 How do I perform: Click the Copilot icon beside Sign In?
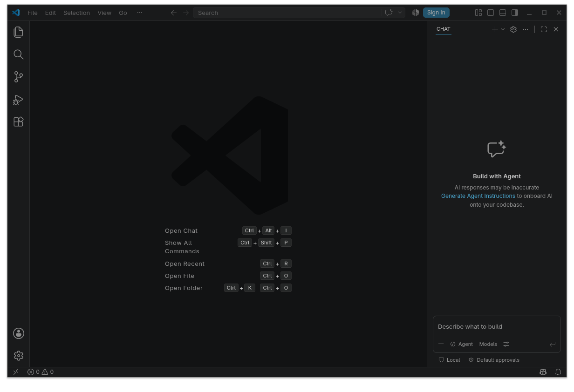pyautogui.click(x=416, y=13)
